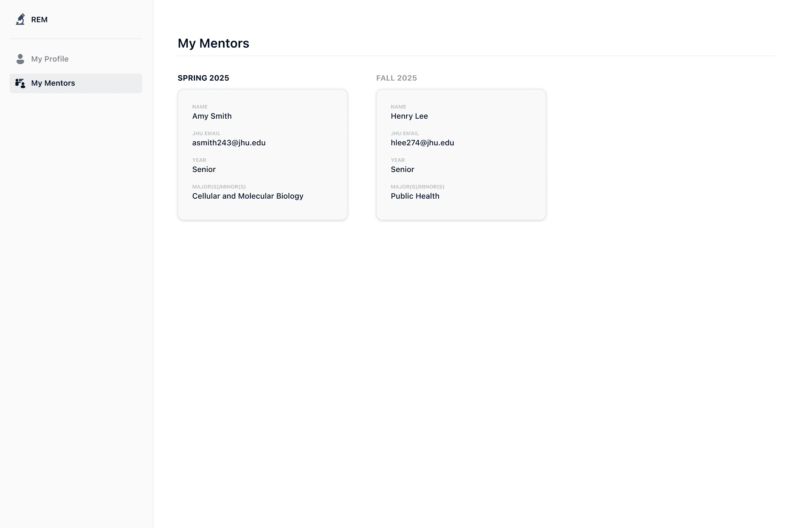Click Henry Lee's mentor name
This screenshot has width=812, height=528.
tap(409, 116)
